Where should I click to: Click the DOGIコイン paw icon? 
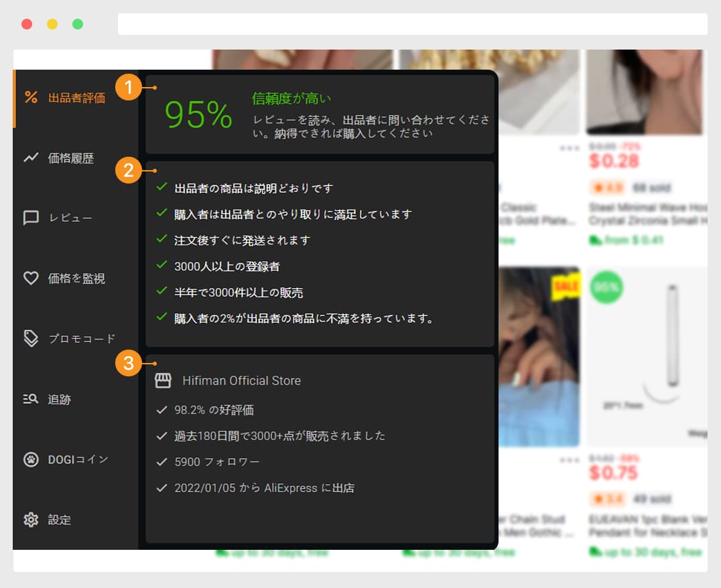(x=31, y=459)
